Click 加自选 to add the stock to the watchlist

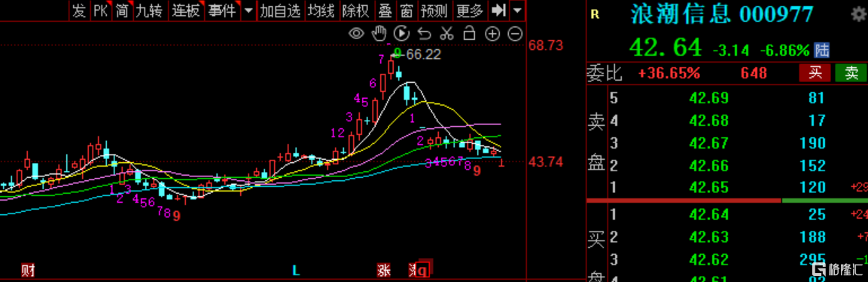click(279, 10)
